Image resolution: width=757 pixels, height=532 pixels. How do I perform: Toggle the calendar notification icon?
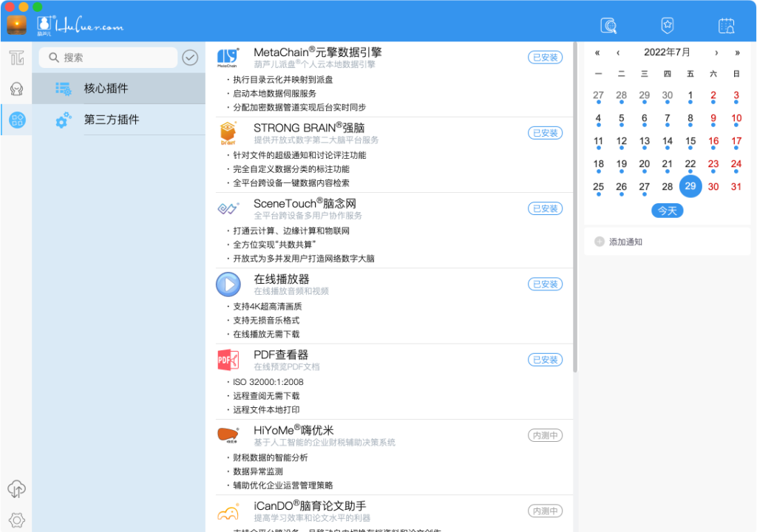(x=726, y=25)
